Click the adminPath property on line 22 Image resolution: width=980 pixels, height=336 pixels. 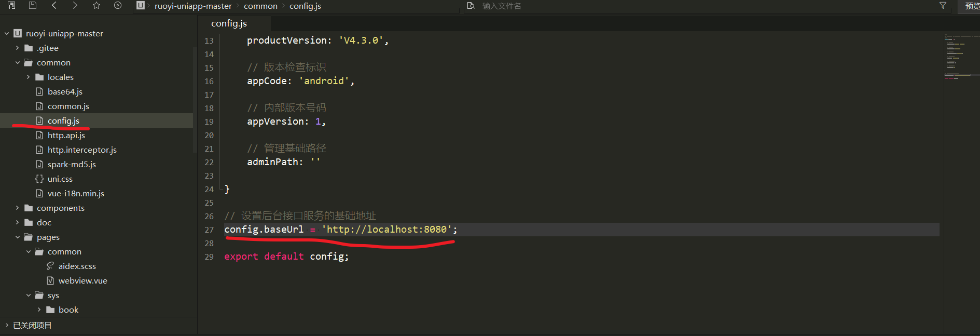(272, 162)
